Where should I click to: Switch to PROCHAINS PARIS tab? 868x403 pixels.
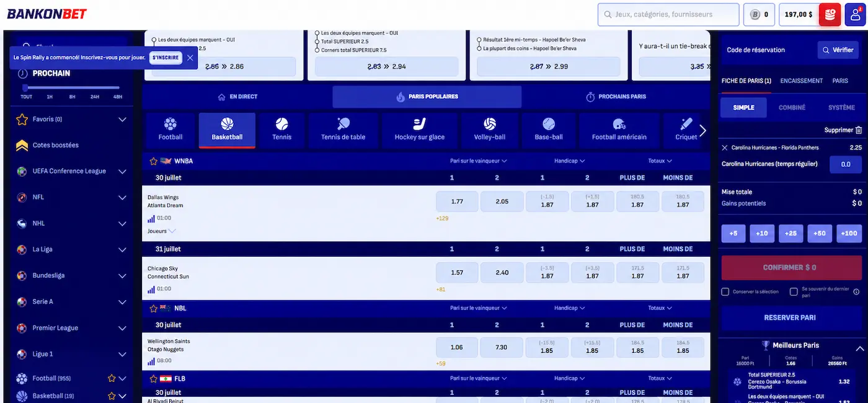click(616, 97)
